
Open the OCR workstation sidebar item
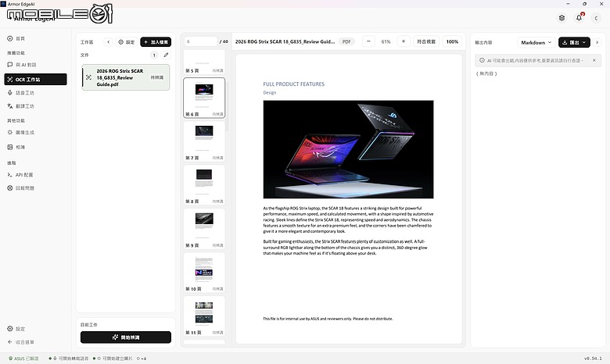pos(35,79)
